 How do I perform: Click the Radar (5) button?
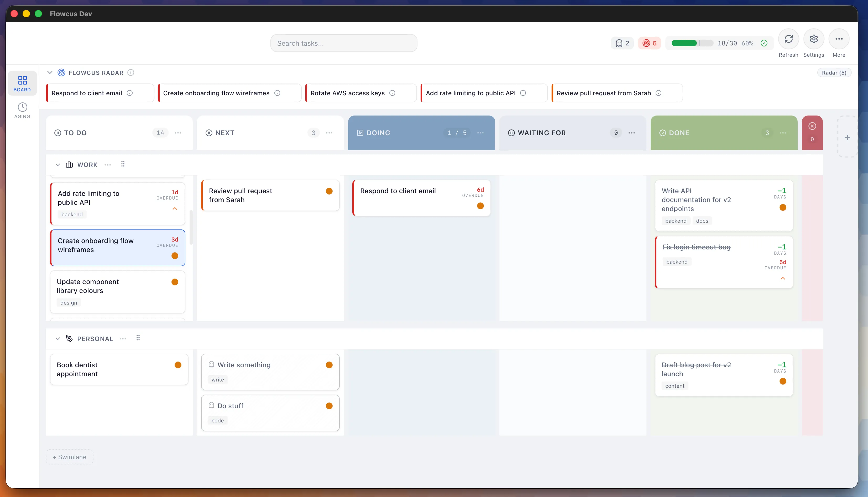pyautogui.click(x=834, y=72)
